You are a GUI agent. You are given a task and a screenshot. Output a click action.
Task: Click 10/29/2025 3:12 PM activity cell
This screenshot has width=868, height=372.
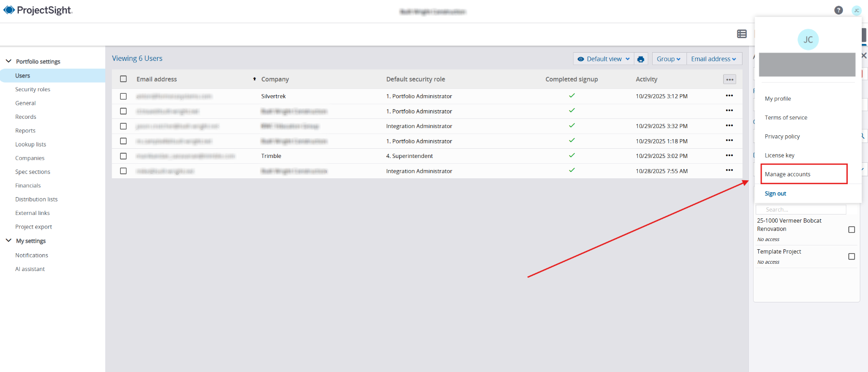pyautogui.click(x=661, y=96)
